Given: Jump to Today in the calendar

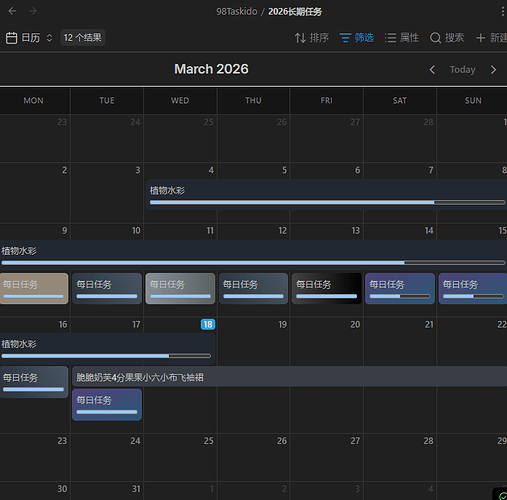Looking at the screenshot, I should [462, 70].
